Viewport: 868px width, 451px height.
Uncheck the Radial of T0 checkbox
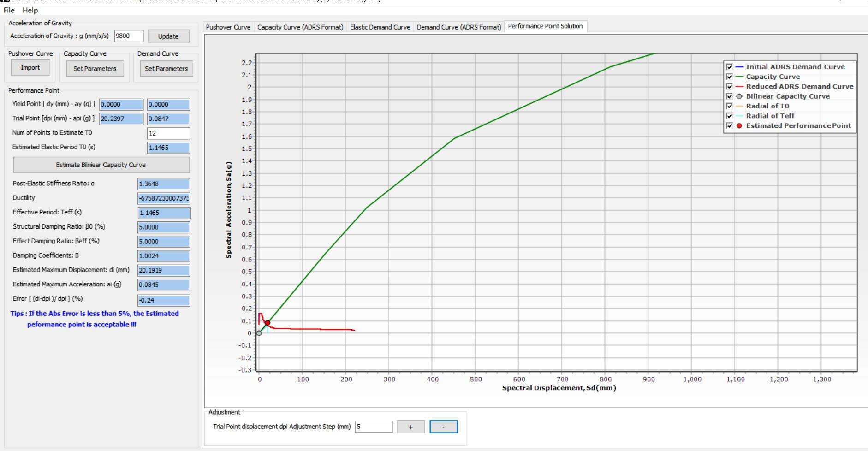(729, 106)
